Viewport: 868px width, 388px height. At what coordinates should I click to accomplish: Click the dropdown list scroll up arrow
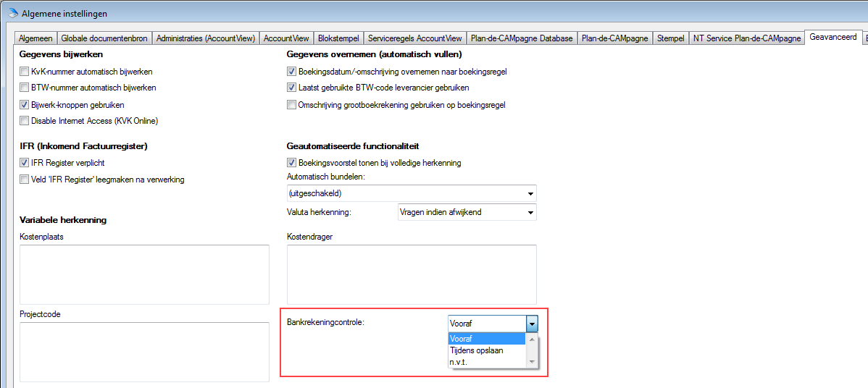coord(531,339)
